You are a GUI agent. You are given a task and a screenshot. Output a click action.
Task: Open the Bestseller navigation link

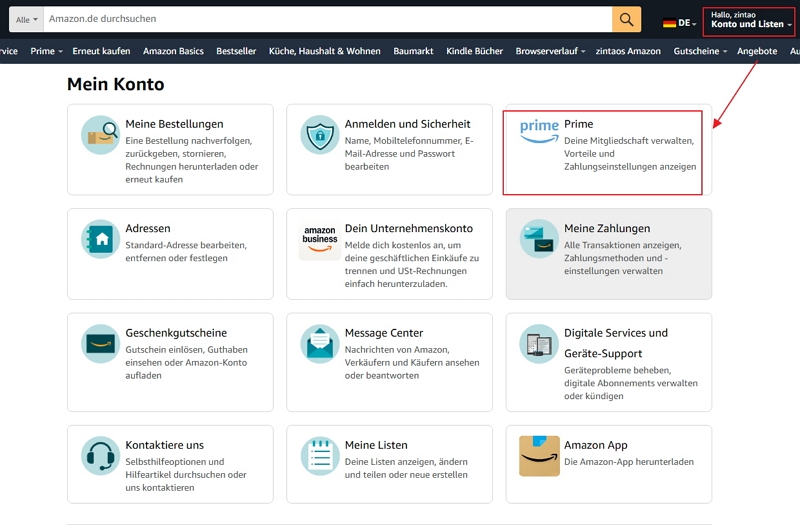click(x=236, y=51)
